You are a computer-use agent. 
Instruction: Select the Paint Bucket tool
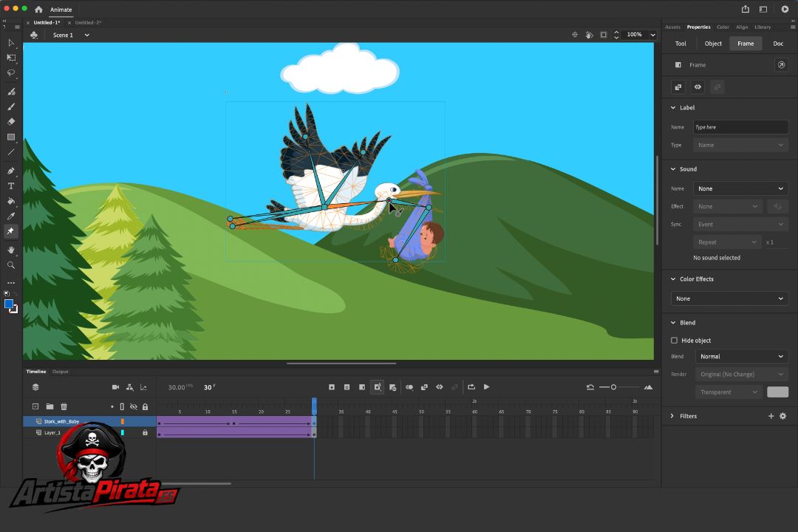10,201
